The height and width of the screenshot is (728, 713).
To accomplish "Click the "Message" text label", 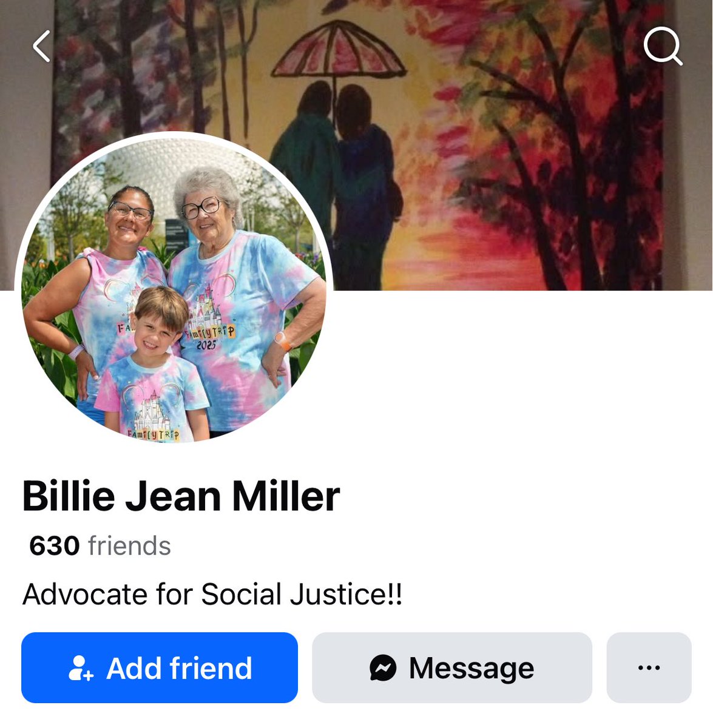I will (x=471, y=668).
